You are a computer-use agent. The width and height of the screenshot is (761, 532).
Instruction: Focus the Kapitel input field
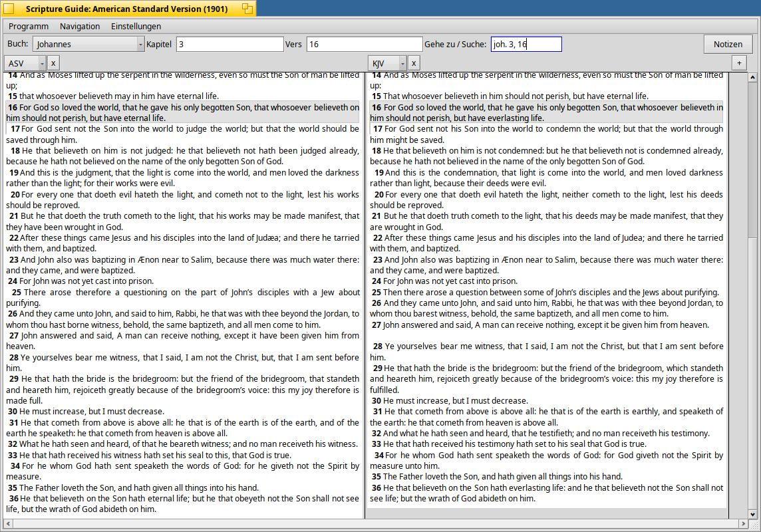coord(230,44)
